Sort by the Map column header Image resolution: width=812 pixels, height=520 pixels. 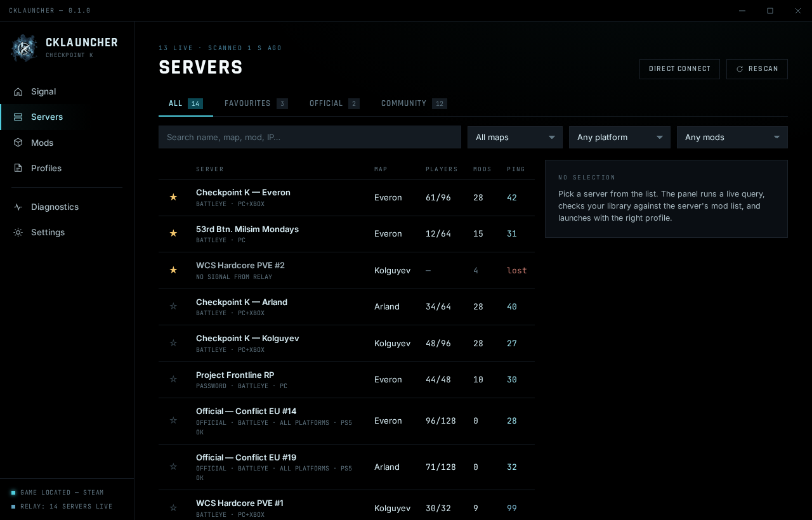click(381, 169)
